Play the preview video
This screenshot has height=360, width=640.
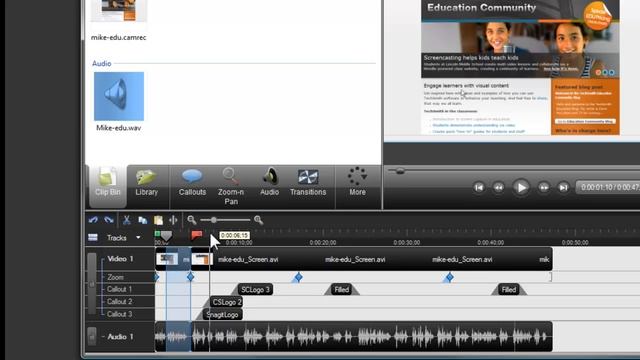(x=521, y=187)
